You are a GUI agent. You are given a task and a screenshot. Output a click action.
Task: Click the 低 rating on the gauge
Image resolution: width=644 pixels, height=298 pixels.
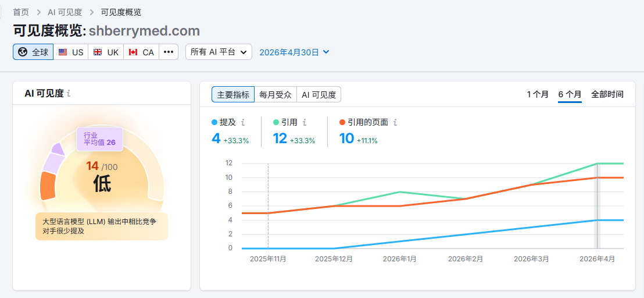pos(102,184)
